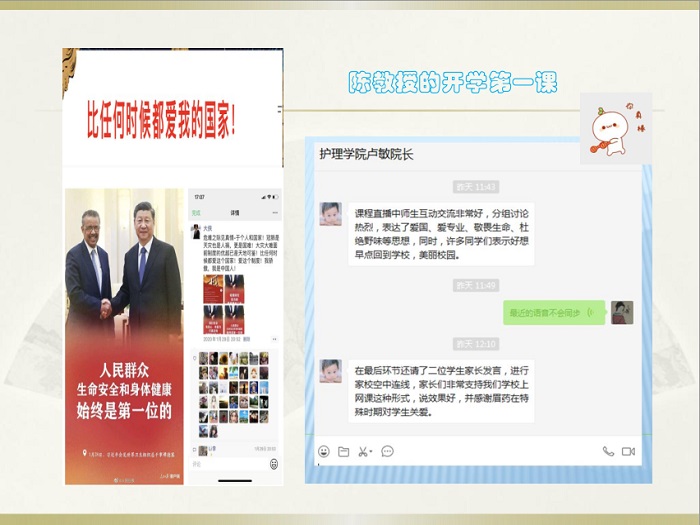Open the four-image grid in the moments post

[224, 304]
